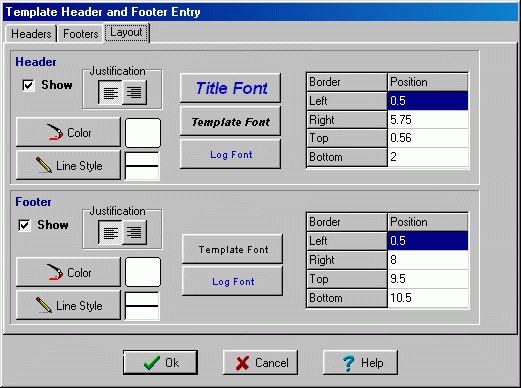Viewport: 521px width, 388px height.
Task: Open the Title Font button
Action: 230,88
